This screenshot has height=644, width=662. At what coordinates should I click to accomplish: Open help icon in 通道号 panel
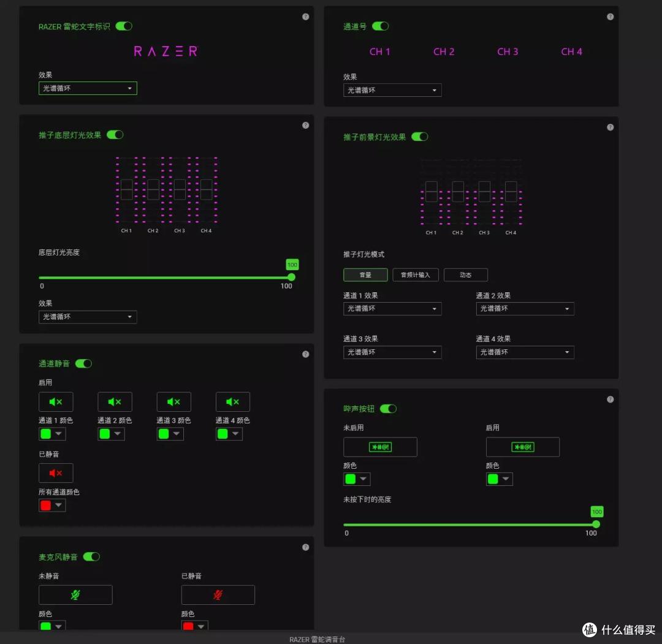pyautogui.click(x=610, y=17)
